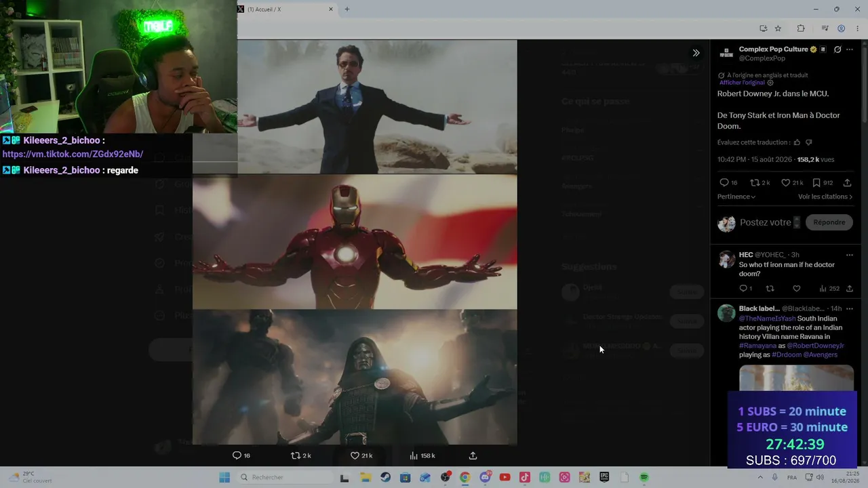Rate translation with thumbs up
This screenshot has height=488, width=868.
point(797,142)
